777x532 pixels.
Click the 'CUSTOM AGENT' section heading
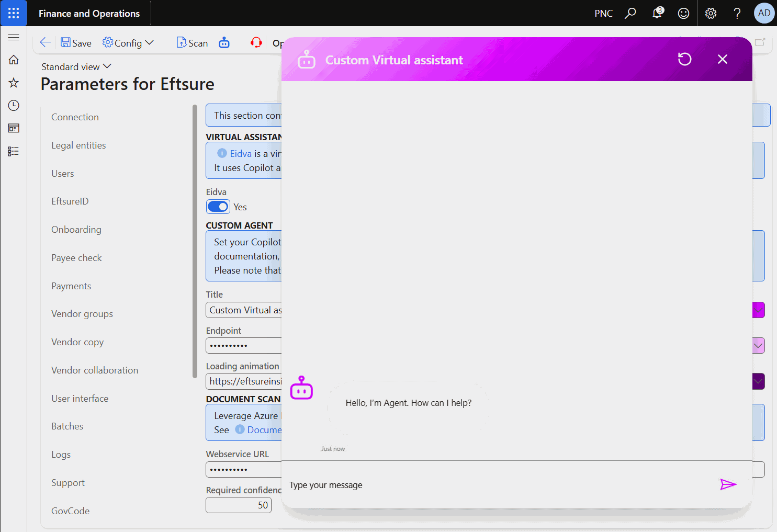click(239, 225)
